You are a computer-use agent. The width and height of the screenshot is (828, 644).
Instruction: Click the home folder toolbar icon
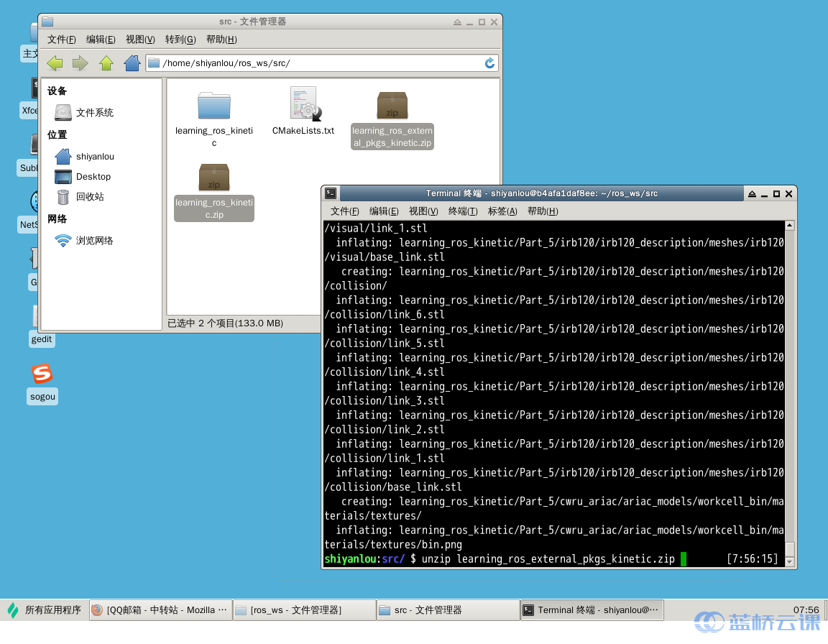(132, 63)
